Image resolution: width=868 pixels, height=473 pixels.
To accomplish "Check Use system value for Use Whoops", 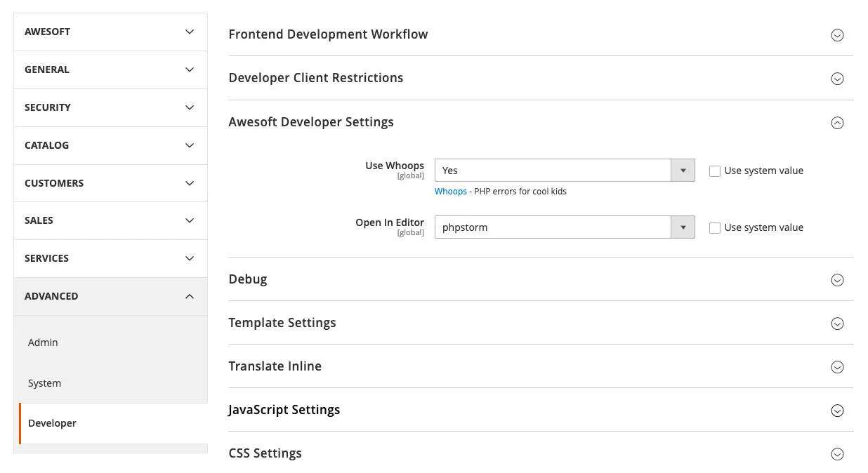I will (715, 171).
